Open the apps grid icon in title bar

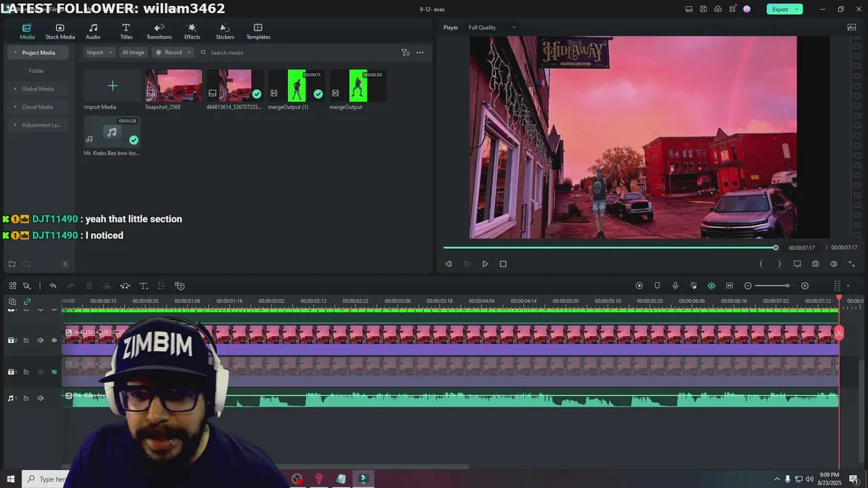[x=733, y=9]
